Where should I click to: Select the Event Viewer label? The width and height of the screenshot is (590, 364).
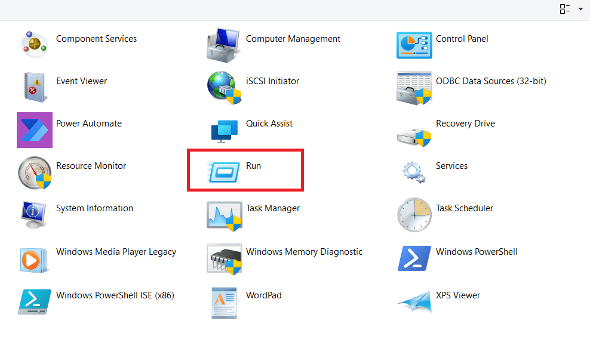coord(82,81)
